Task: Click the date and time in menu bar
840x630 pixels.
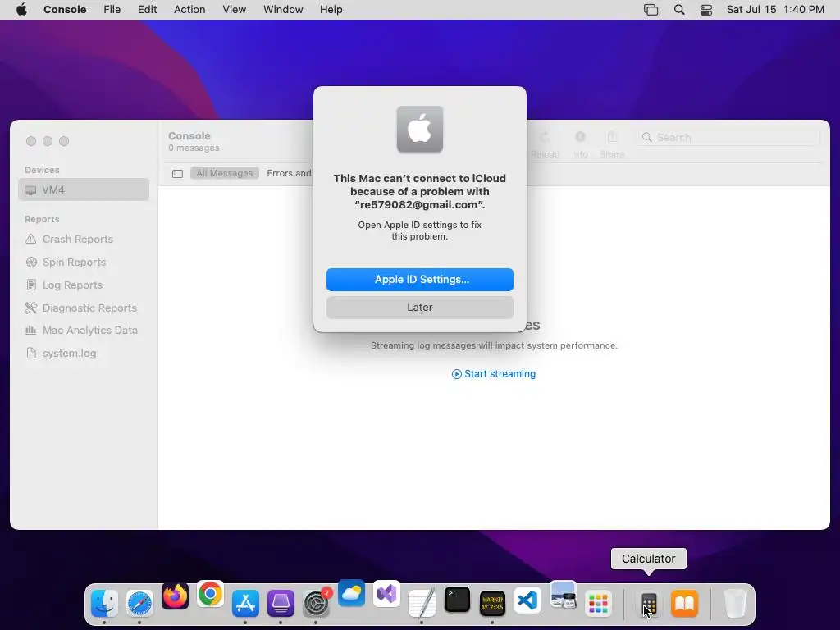Action: click(x=775, y=10)
